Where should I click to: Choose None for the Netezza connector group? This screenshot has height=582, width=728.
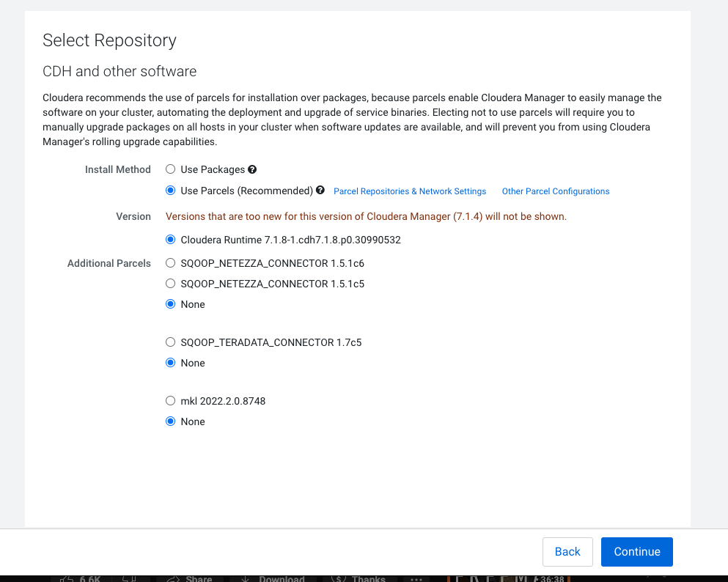[169, 304]
